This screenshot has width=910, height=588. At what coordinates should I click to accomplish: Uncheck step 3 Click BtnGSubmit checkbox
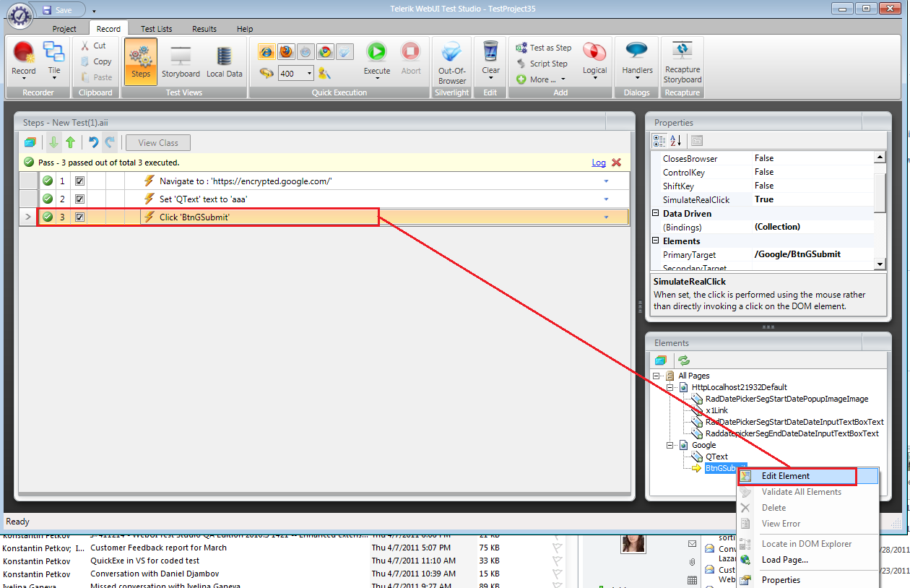point(80,217)
